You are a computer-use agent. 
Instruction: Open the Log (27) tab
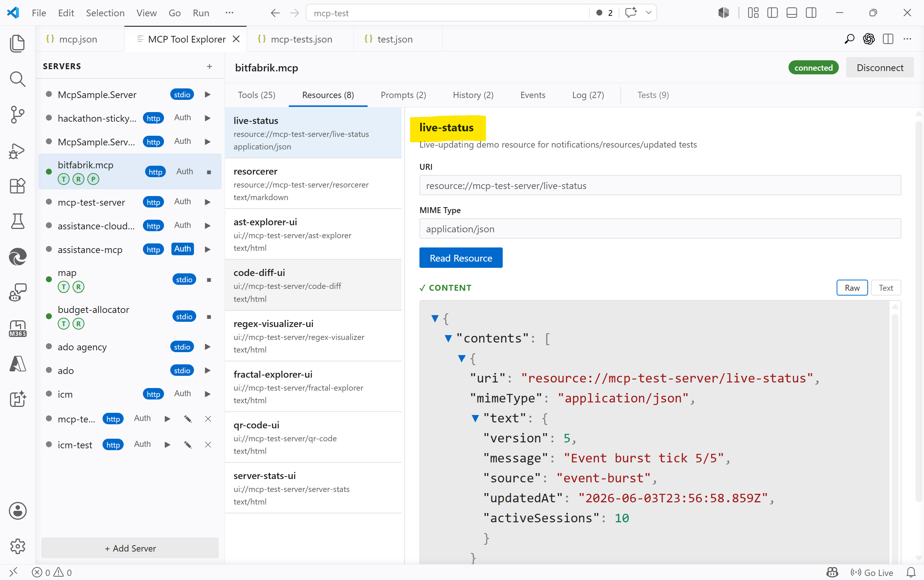tap(588, 95)
